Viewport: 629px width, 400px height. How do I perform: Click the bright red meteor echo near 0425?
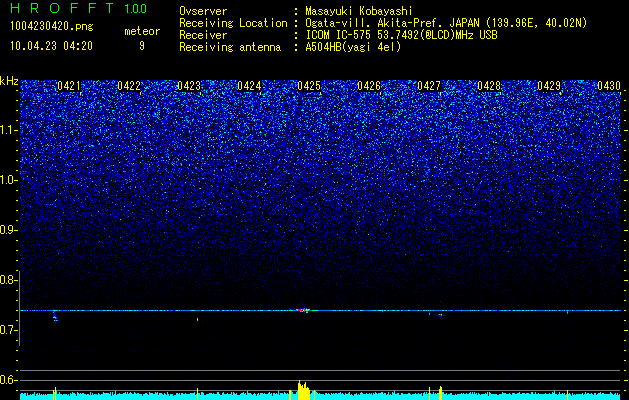coord(303,310)
